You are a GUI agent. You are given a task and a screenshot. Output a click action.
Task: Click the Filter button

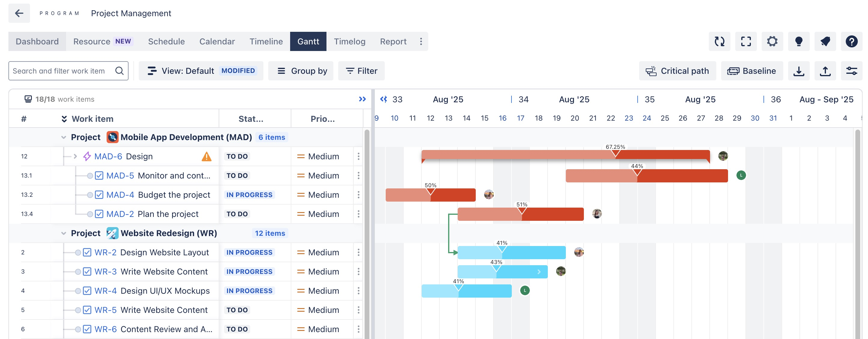[361, 71]
